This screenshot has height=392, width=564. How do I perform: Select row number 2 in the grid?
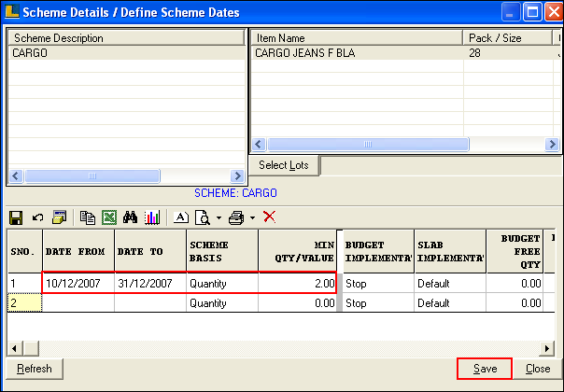(x=24, y=302)
